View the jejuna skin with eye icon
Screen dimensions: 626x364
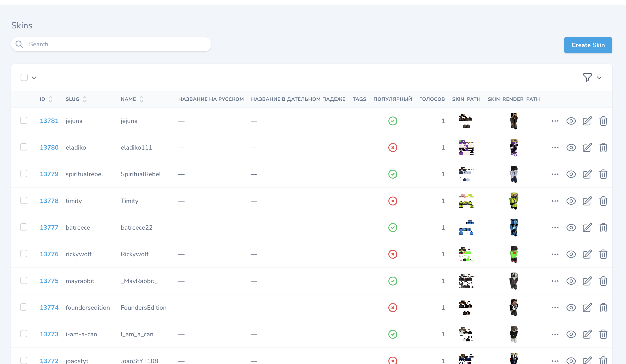pos(571,121)
